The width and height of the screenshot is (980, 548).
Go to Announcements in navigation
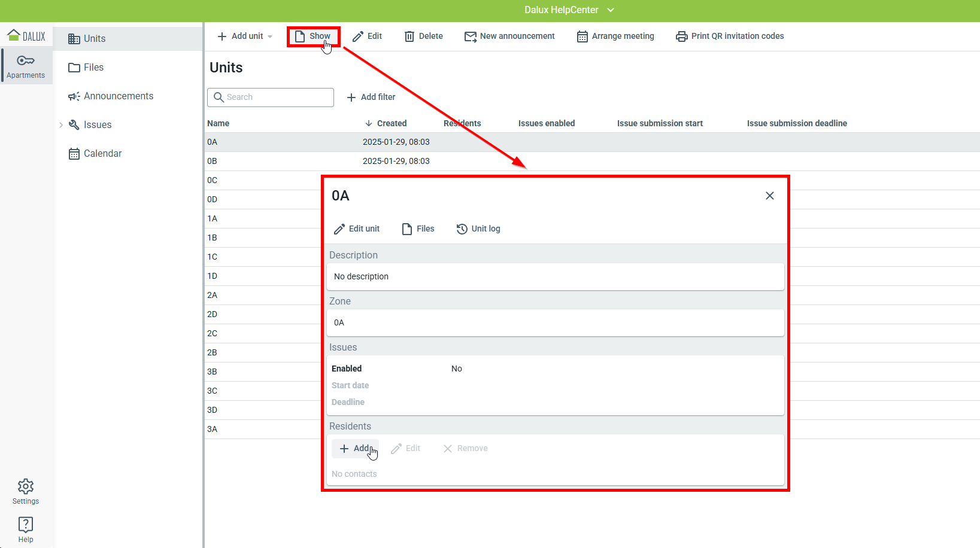pyautogui.click(x=118, y=96)
